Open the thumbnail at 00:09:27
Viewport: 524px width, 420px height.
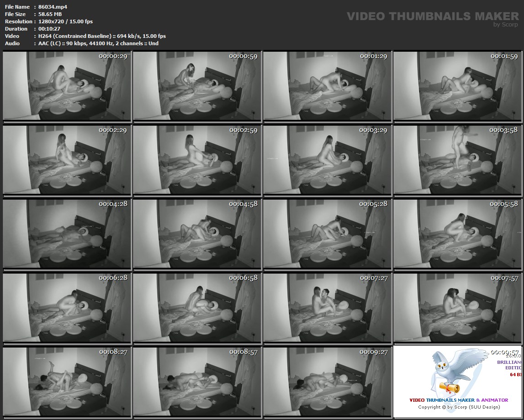(327, 382)
